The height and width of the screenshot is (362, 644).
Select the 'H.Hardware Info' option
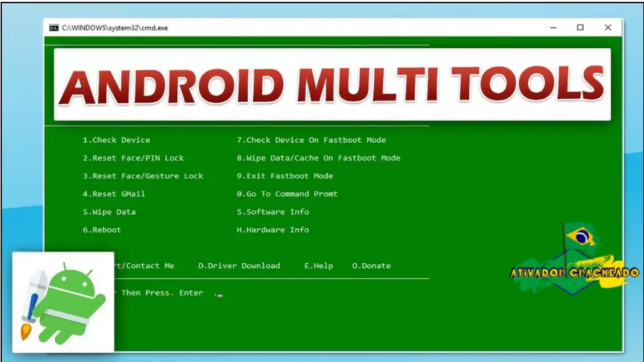[x=273, y=230]
